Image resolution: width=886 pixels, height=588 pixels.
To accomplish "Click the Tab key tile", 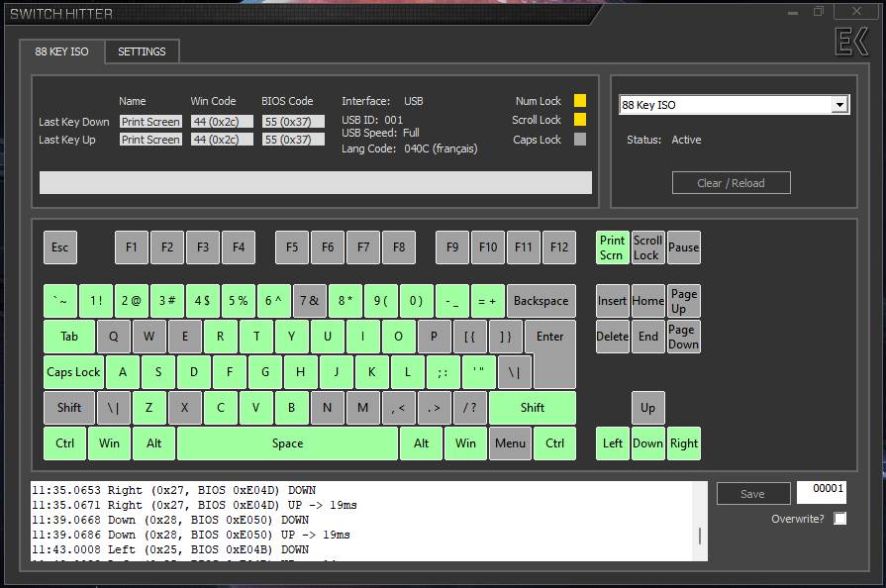I will click(x=69, y=337).
